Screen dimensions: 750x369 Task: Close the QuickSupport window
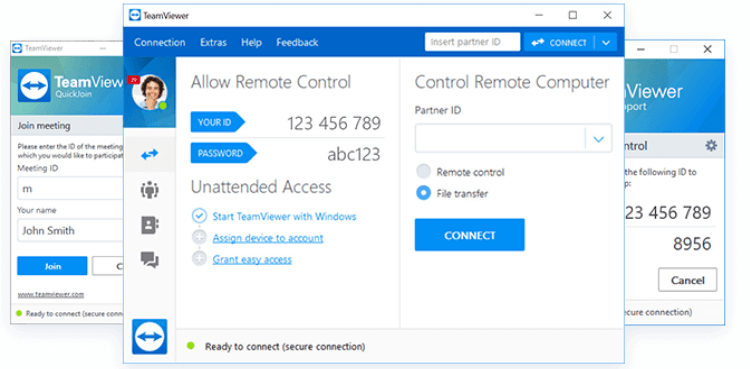click(707, 49)
